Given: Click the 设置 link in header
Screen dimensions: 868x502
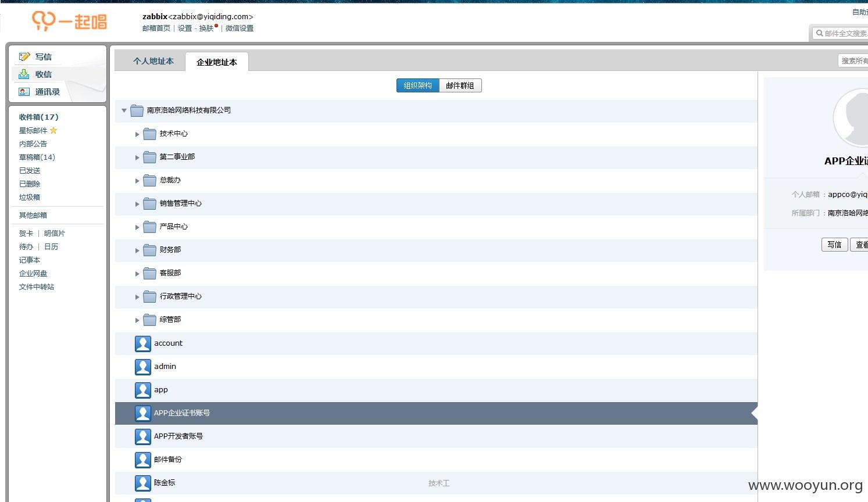Looking at the screenshot, I should pyautogui.click(x=185, y=28).
